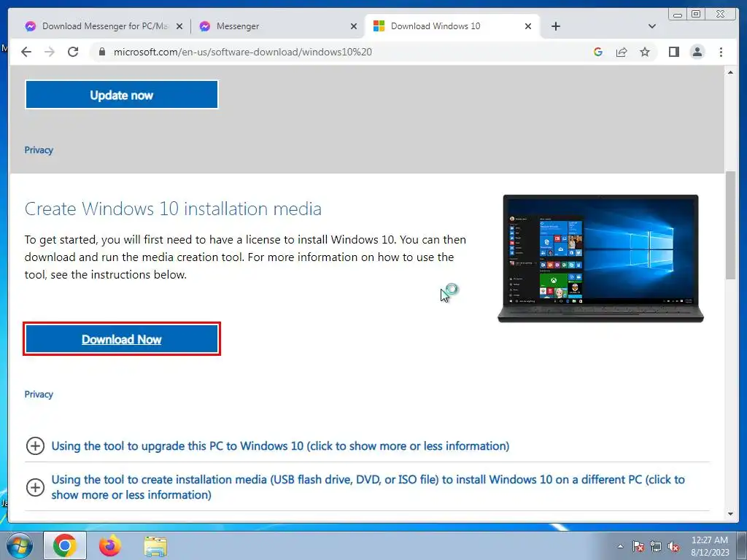Viewport: 747px width, 560px height.
Task: Open the Privacy link below Download Now
Action: [39, 394]
